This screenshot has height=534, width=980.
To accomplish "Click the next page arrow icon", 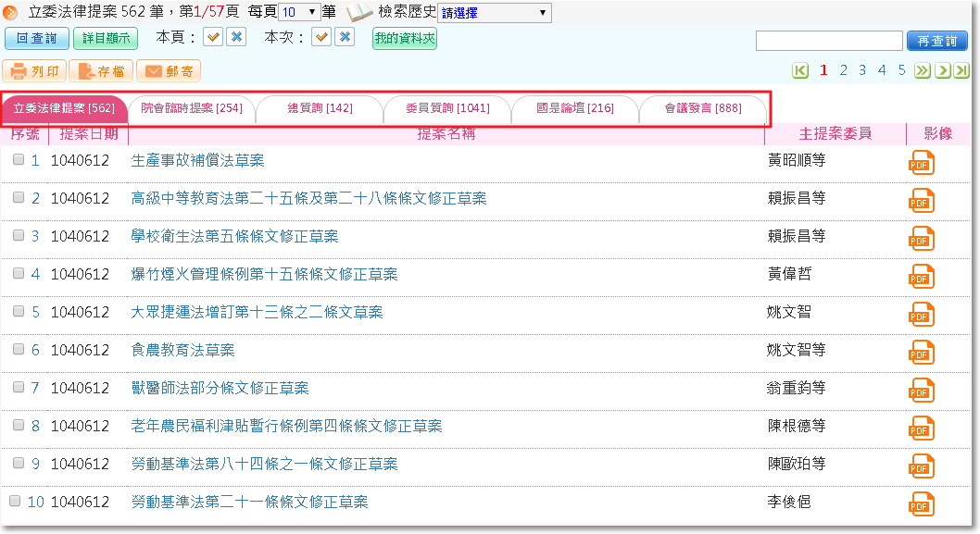I will [942, 70].
